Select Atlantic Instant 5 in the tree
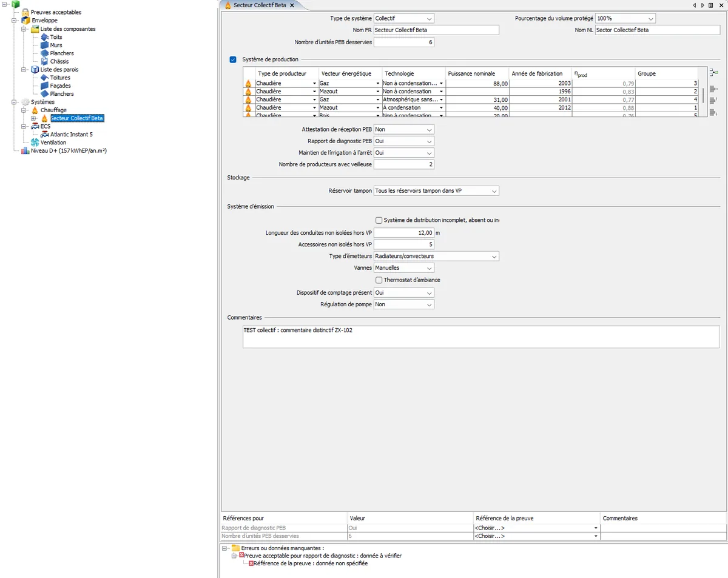The width and height of the screenshot is (728, 578). tap(72, 135)
